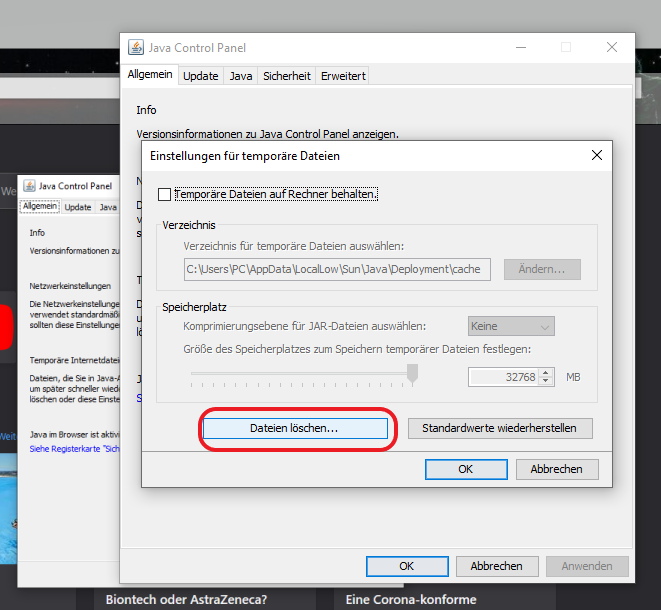
Task: Click Abbrechen in the temporary files dialog
Action: [x=557, y=469]
